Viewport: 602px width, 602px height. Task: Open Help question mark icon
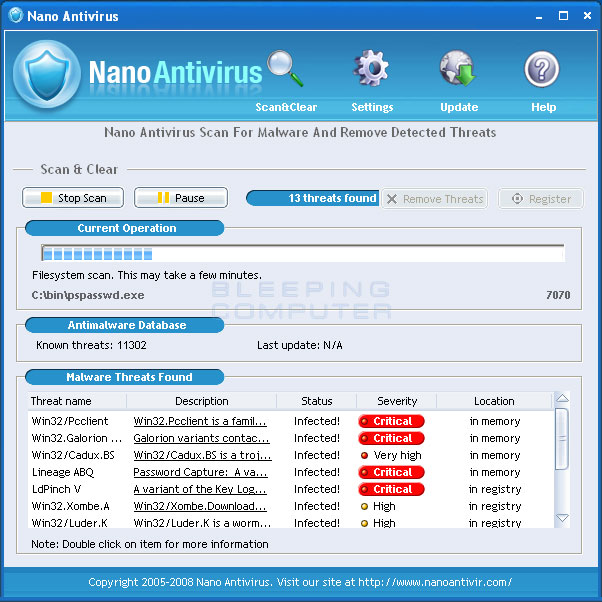click(542, 69)
